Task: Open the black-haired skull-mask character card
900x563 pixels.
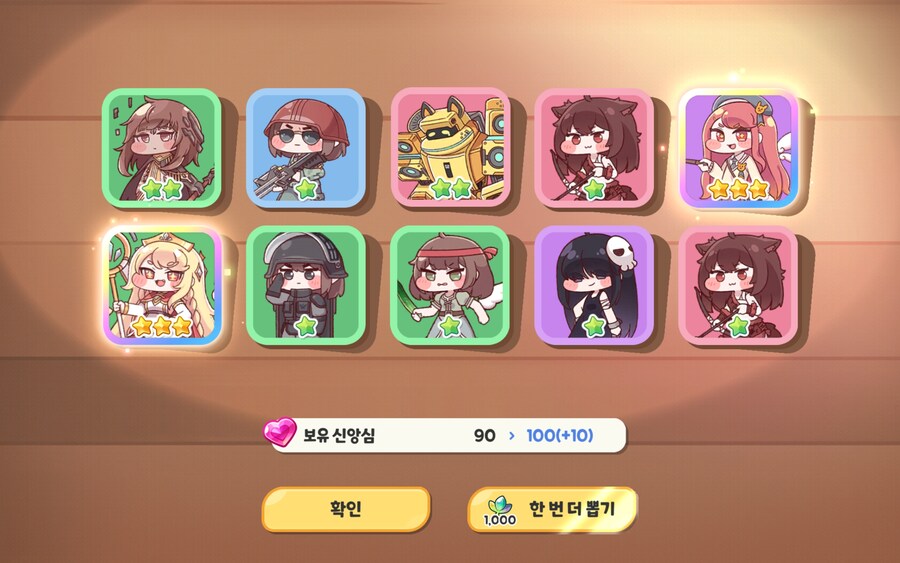Action: [594, 285]
